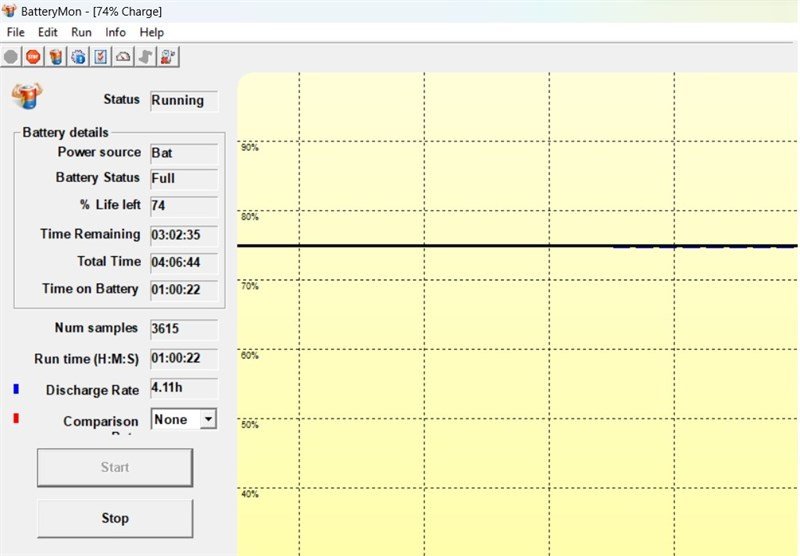Click the blue Discharge Rate color marker
The image size is (800, 556).
(16, 388)
